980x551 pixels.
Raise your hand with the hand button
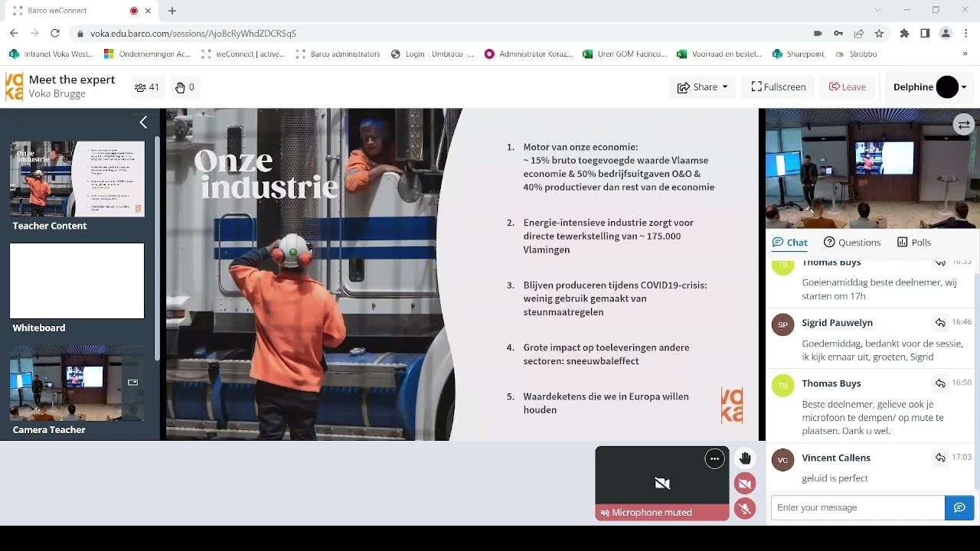coord(745,458)
